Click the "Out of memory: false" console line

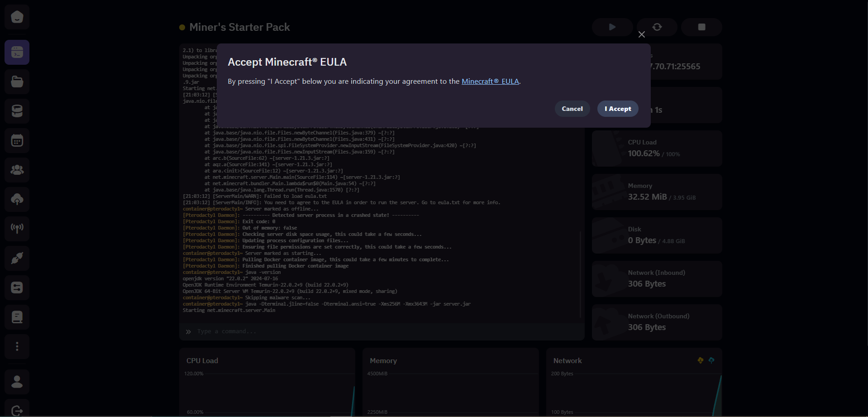240,228
